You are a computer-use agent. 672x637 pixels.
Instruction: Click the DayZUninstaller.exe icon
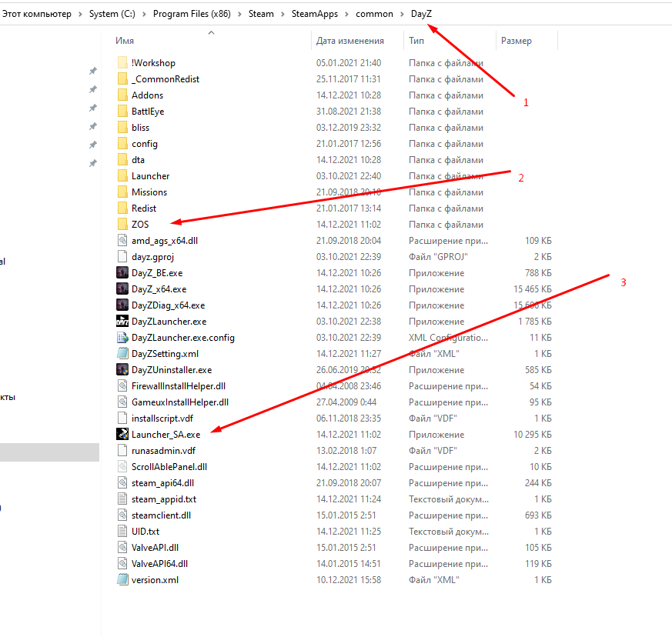coord(122,370)
